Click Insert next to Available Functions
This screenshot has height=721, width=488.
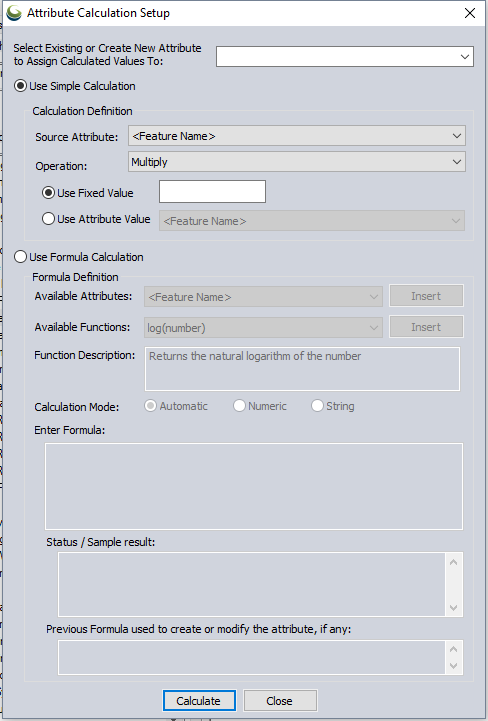coord(426,327)
